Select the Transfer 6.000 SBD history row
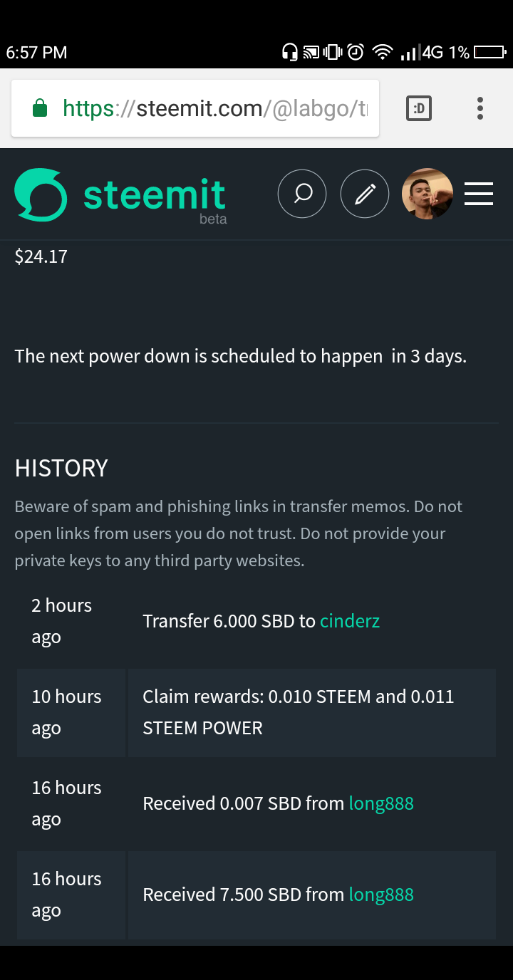Viewport: 513px width, 980px height. click(256, 621)
